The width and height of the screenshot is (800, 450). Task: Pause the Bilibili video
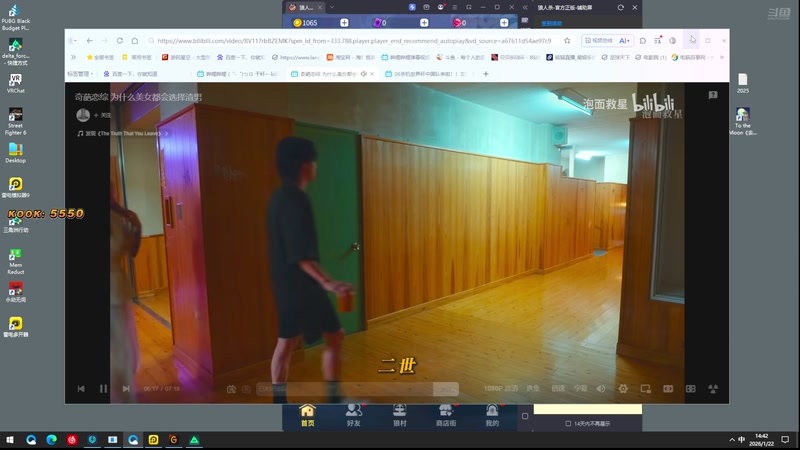104,389
